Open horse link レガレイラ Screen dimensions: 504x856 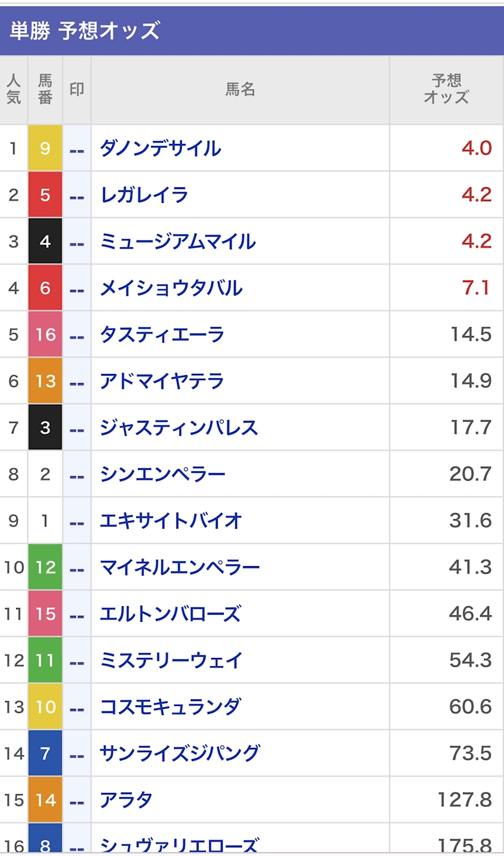coord(144,194)
